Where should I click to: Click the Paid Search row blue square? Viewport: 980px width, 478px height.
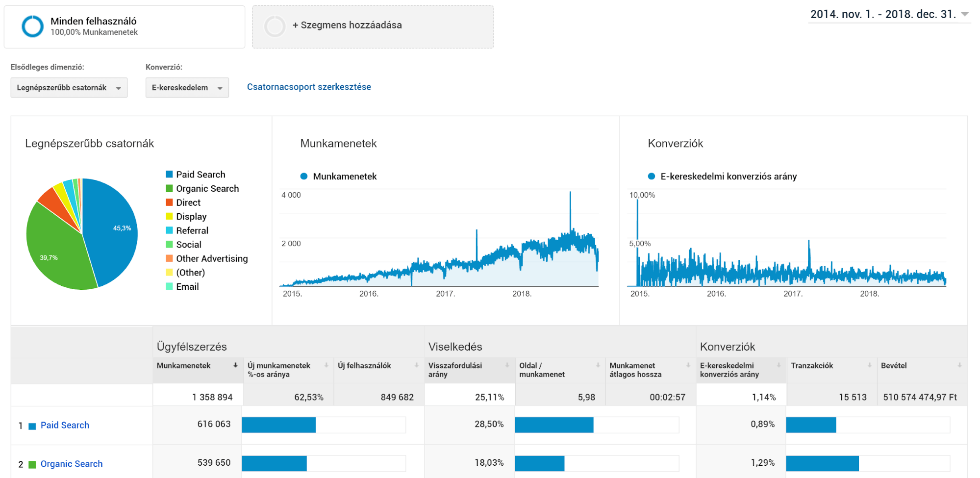32,426
